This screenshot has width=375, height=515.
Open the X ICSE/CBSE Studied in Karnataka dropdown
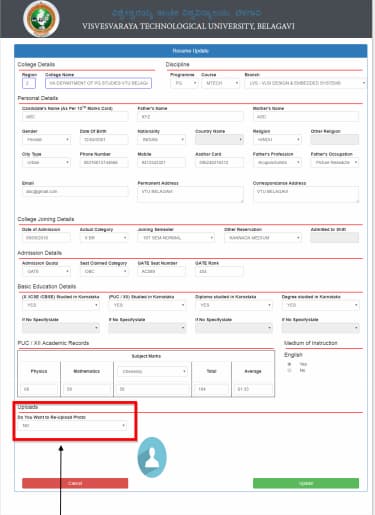pos(61,305)
